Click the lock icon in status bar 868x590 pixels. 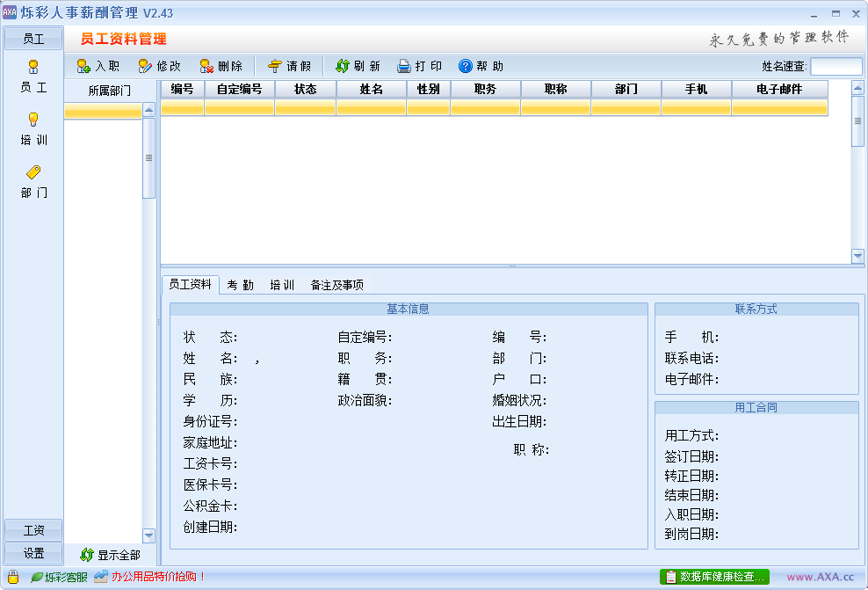pos(13,578)
